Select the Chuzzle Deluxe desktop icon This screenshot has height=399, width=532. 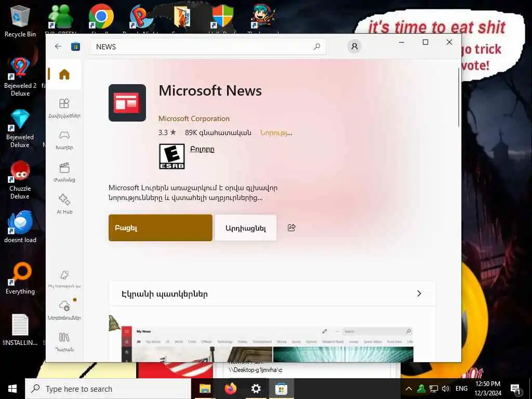(x=20, y=180)
